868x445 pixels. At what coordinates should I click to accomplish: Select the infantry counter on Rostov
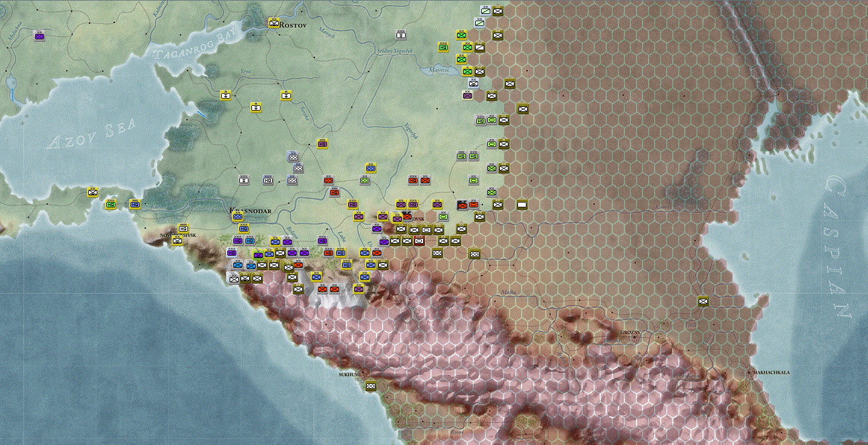(x=274, y=23)
